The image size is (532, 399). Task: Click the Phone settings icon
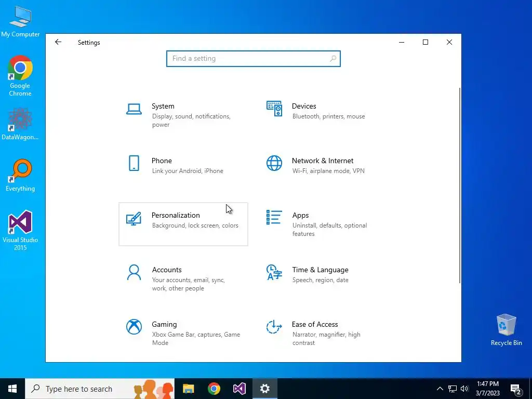[x=134, y=164]
